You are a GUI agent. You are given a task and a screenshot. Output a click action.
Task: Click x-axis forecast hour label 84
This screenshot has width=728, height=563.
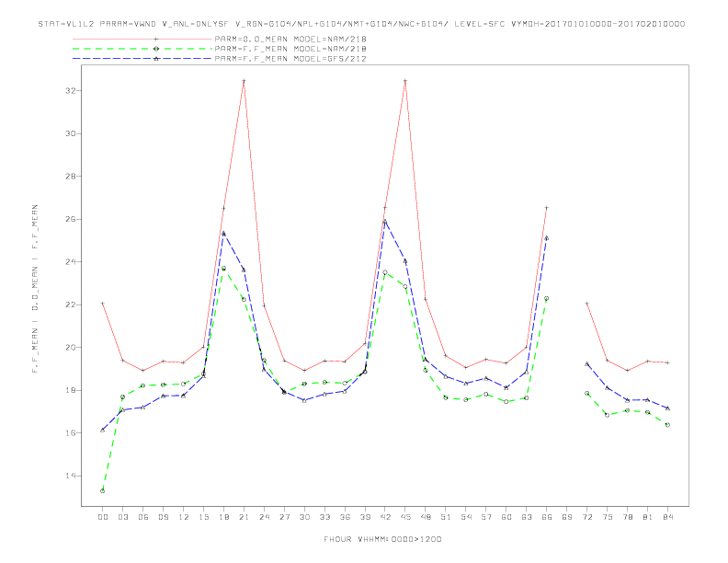click(668, 517)
